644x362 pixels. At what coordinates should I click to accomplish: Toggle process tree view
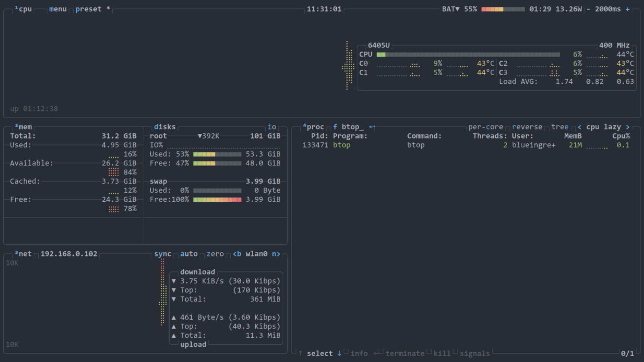point(559,127)
